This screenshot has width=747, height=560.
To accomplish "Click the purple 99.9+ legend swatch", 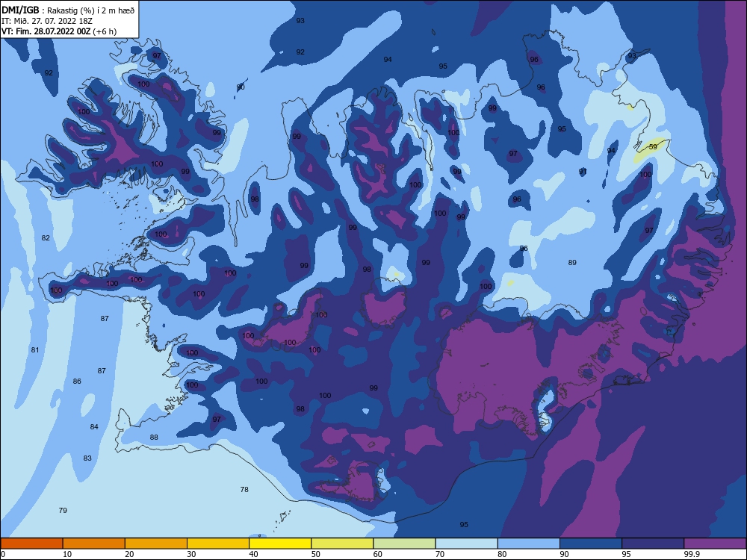I will point(715,544).
